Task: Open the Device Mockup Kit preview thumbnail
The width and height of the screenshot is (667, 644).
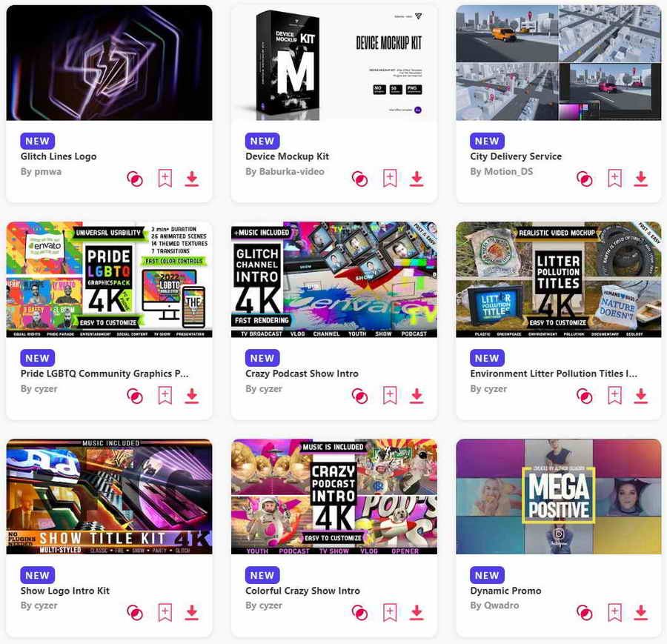Action: (x=334, y=62)
